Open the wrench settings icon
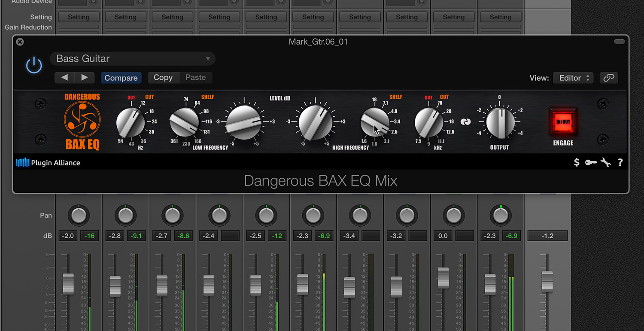The height and width of the screenshot is (331, 644). 606,162
